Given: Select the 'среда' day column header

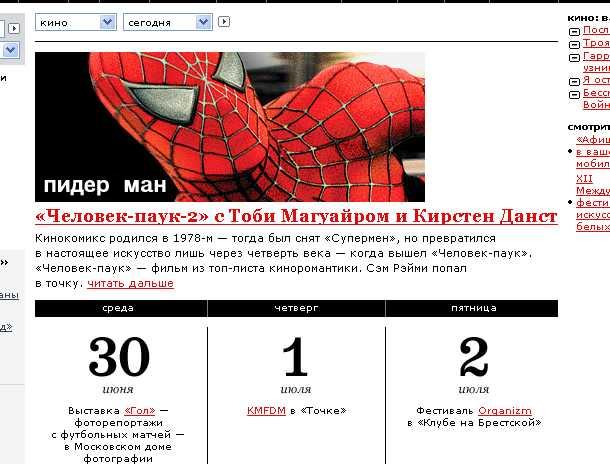Looking at the screenshot, I should tap(118, 308).
